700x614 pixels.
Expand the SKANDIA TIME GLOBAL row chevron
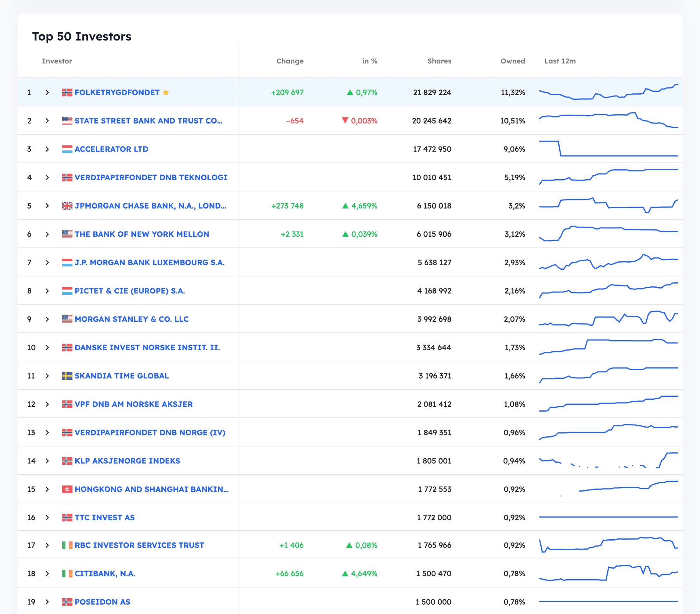point(47,376)
